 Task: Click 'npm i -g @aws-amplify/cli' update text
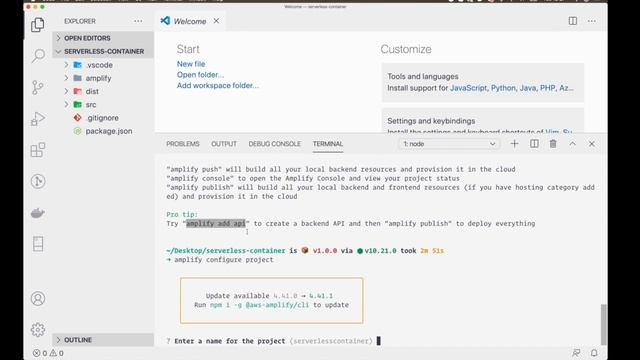tap(260, 305)
